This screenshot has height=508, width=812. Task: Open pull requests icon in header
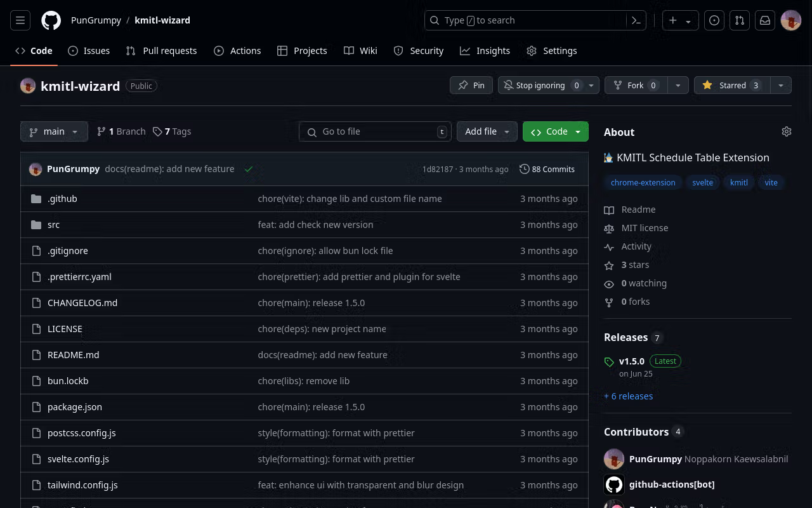pos(740,20)
